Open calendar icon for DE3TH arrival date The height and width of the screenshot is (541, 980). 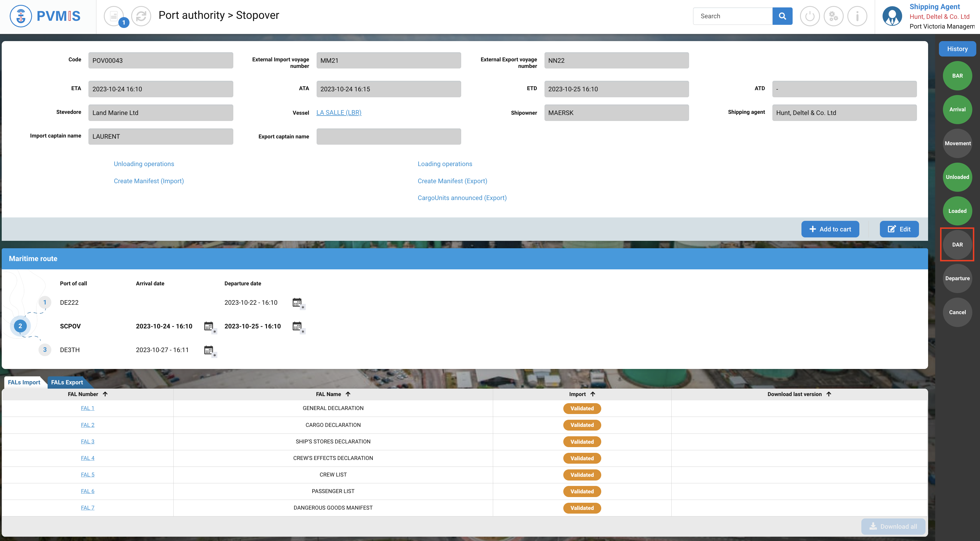[x=208, y=350]
